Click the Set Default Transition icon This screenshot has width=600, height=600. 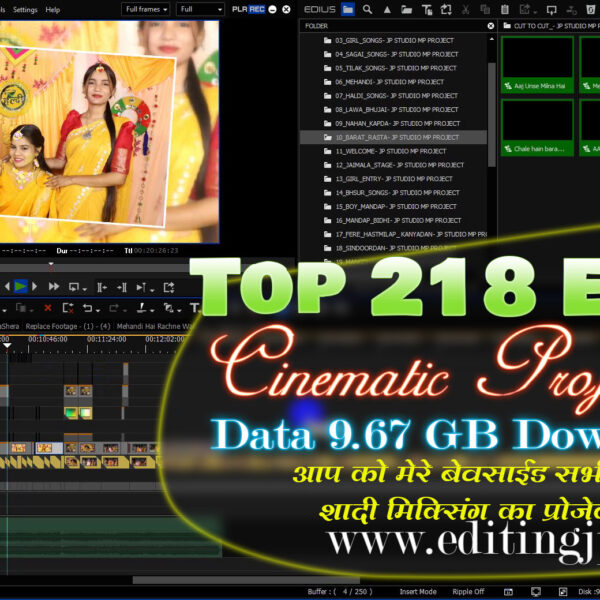coord(168,308)
